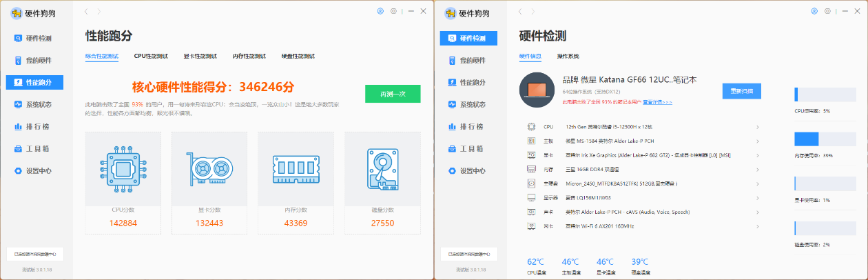Click the 声卡 sound card row icon
This screenshot has width=868, height=280.
pyautogui.click(x=531, y=212)
